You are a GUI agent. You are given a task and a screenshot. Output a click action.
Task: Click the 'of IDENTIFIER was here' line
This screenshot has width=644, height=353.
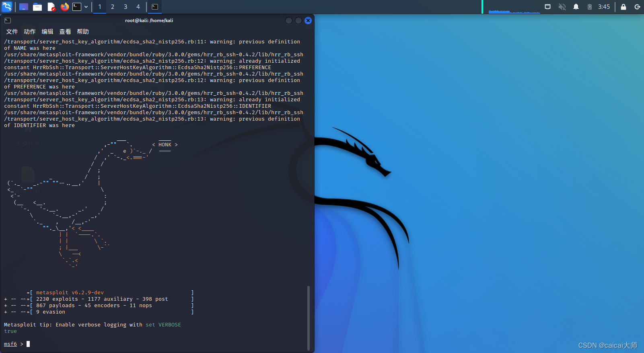[x=39, y=125]
